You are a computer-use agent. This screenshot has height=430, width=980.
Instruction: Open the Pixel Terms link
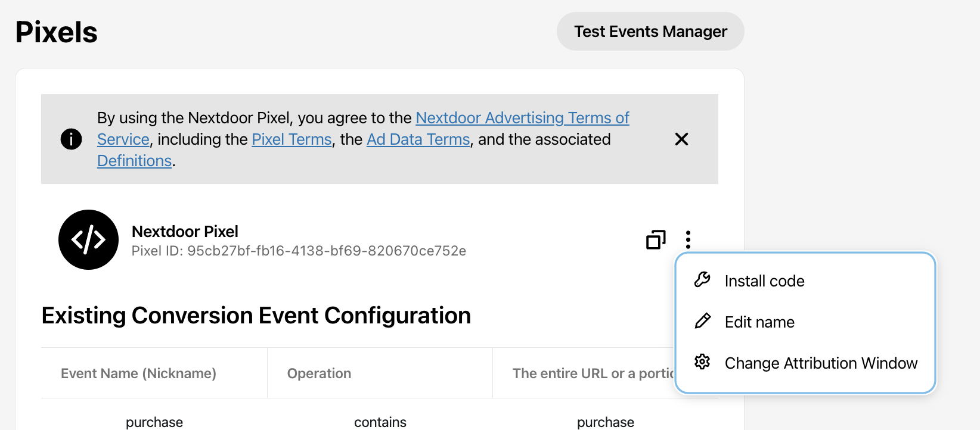pyautogui.click(x=291, y=139)
